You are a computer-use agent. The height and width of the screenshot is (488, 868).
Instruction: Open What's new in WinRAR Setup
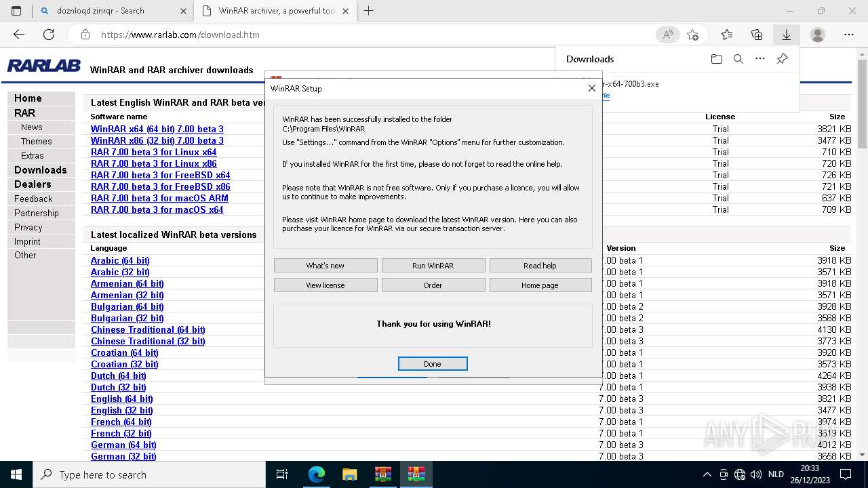(x=325, y=266)
